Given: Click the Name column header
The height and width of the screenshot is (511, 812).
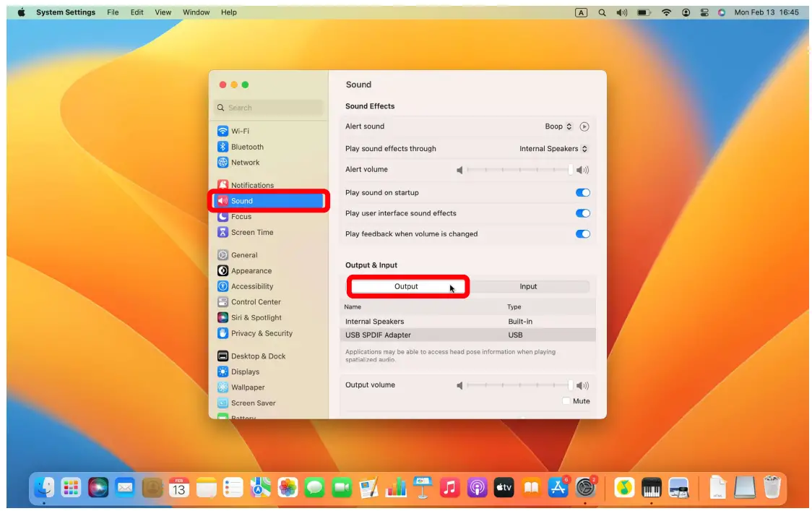Looking at the screenshot, I should 353,306.
